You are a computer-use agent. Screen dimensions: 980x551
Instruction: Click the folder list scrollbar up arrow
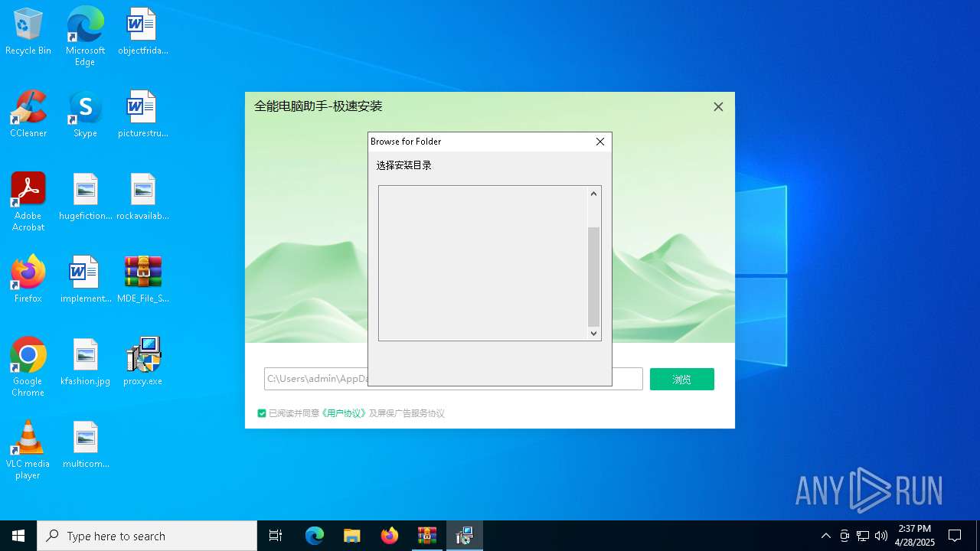pos(593,194)
